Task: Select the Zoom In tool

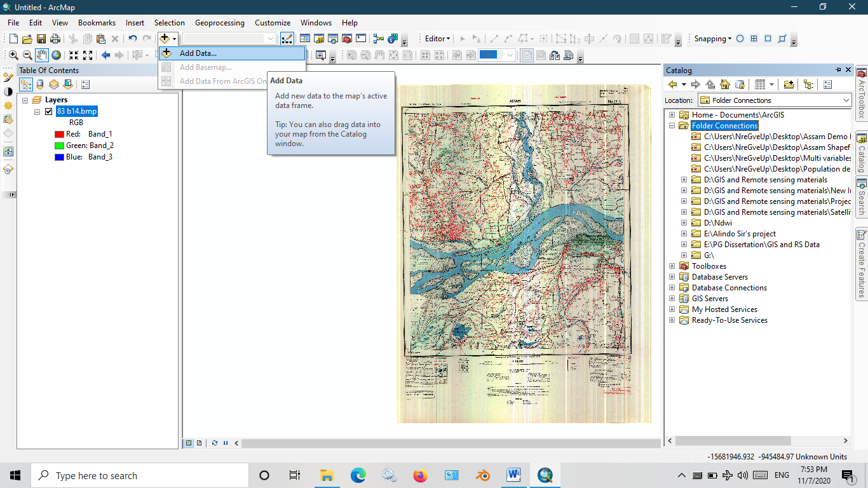Action: pyautogui.click(x=13, y=55)
